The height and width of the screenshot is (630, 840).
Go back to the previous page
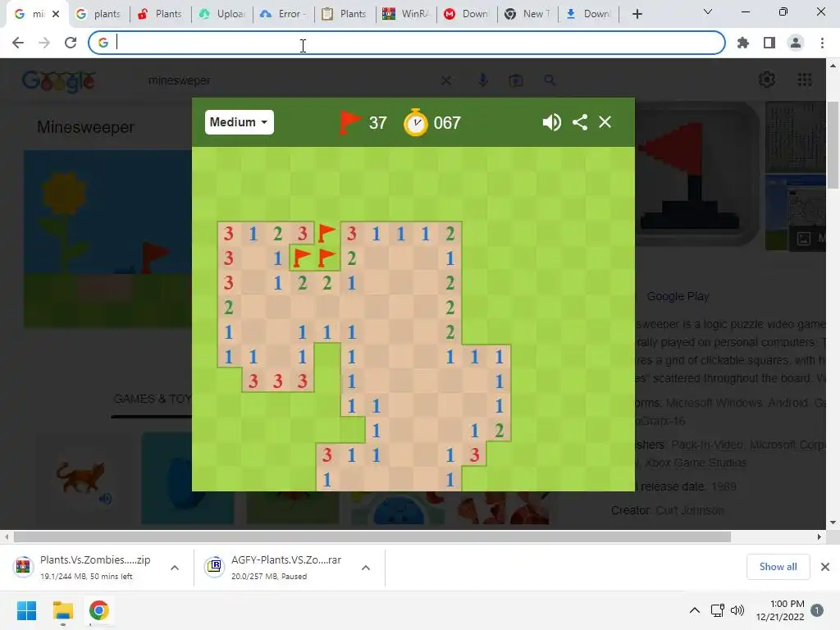point(18,43)
